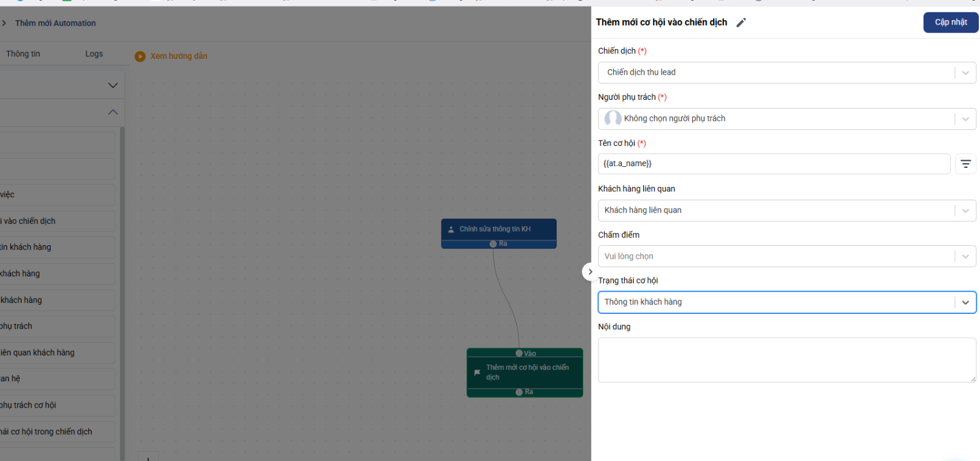Click the play icon beside Xem hướng dẫn

[x=140, y=56]
